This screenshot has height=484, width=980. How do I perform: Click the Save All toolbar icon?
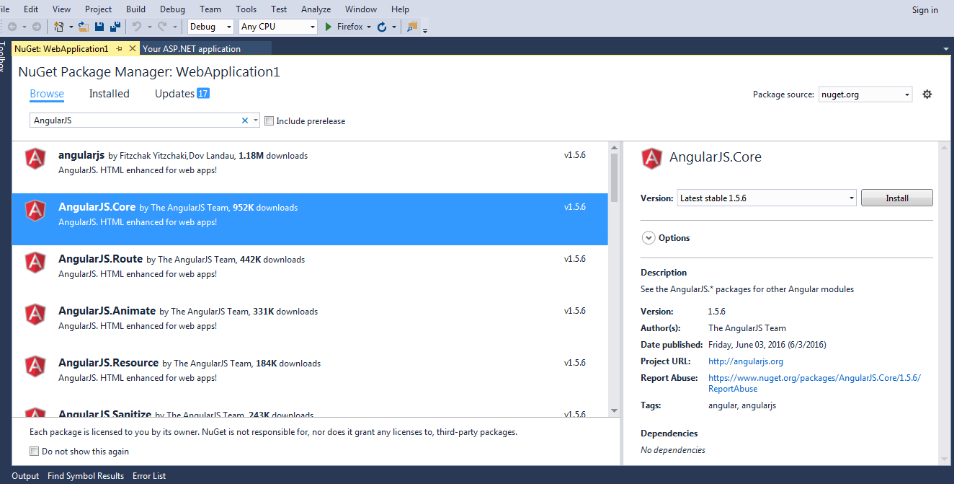(115, 27)
